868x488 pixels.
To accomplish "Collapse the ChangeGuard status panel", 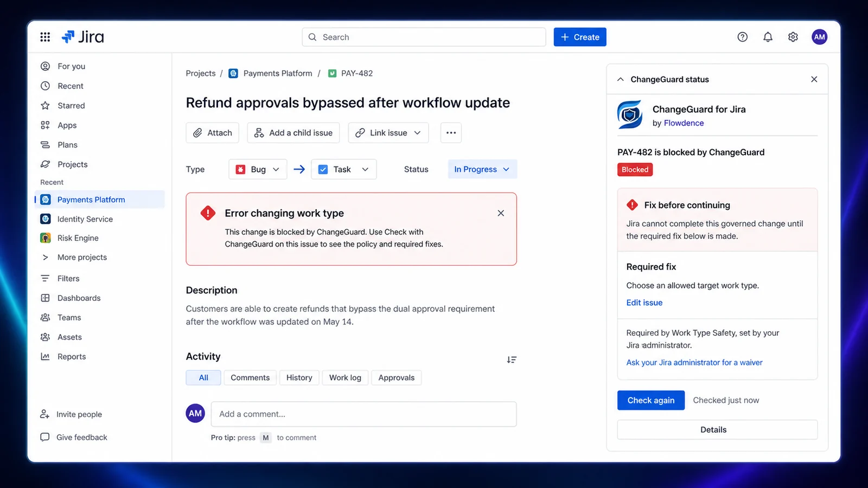I will [620, 79].
